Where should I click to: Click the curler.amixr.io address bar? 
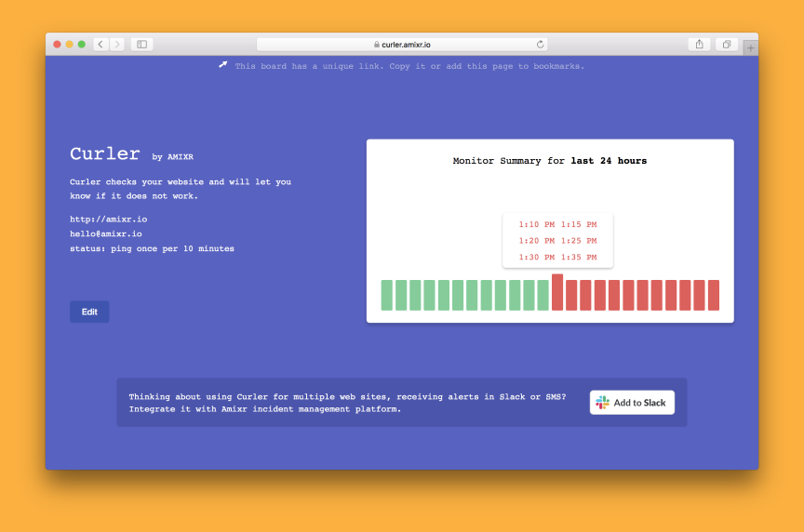coord(402,45)
